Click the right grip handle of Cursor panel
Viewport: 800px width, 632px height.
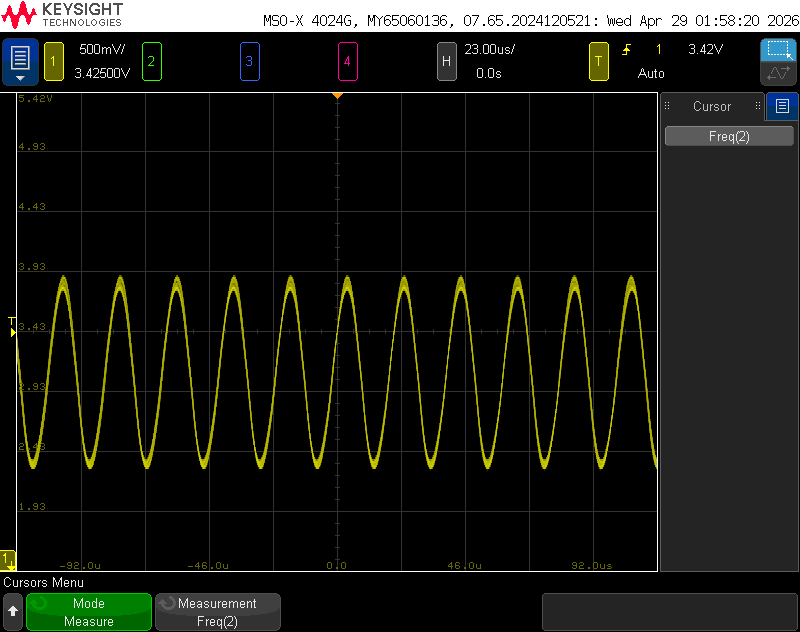758,106
